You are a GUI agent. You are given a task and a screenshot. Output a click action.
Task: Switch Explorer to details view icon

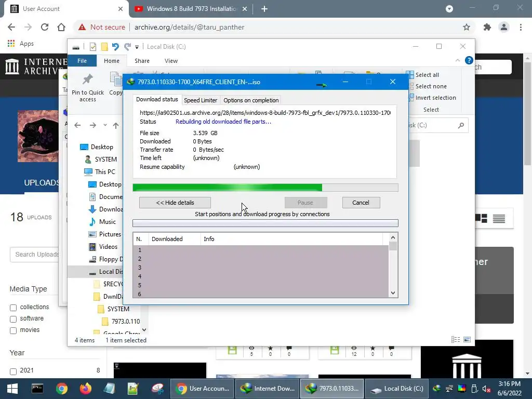click(456, 340)
